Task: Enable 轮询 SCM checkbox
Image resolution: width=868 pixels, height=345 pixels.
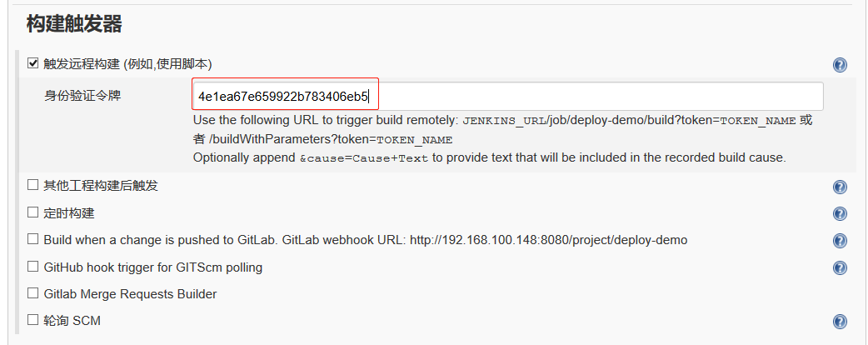Action: (33, 319)
